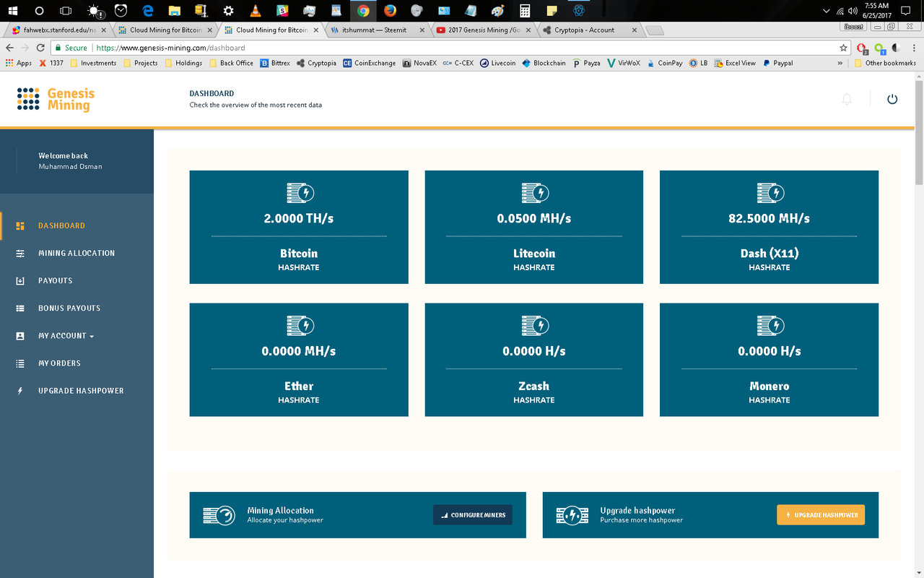Click the Litecoin hashrate server icon
Image resolution: width=924 pixels, height=578 pixels.
[x=534, y=193]
